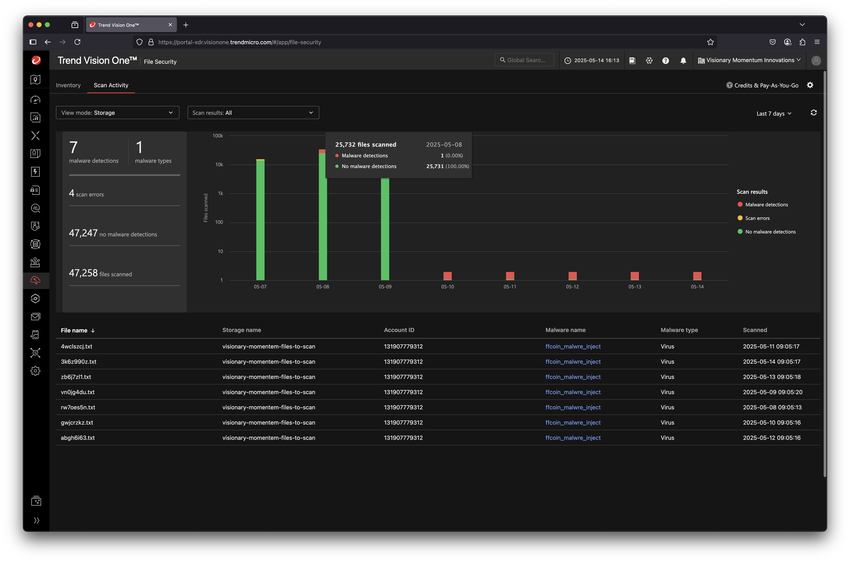
Task: Click the notifications bell icon
Action: click(683, 61)
